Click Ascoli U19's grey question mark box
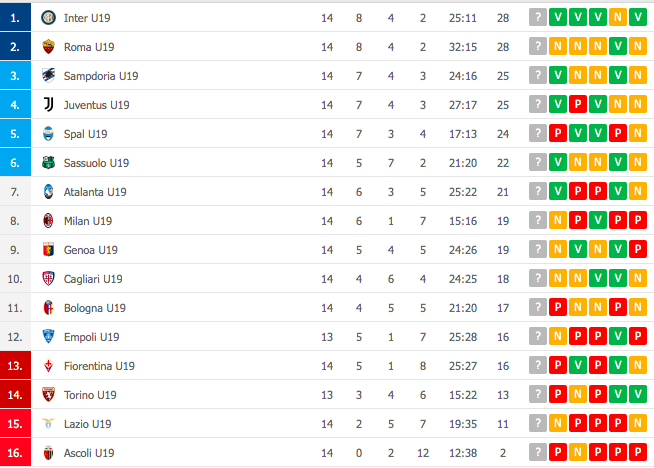 [x=538, y=453]
